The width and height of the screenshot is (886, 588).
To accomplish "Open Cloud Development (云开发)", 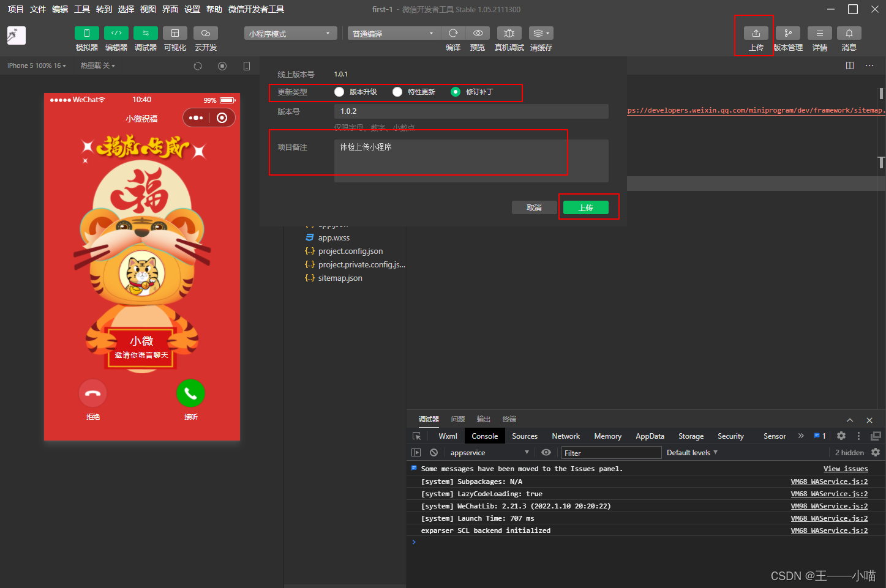I will click(206, 33).
